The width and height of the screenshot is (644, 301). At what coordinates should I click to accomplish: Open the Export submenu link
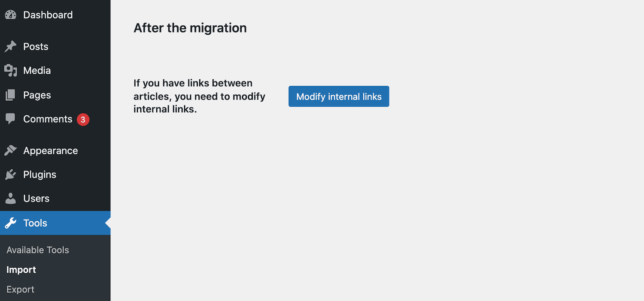click(x=20, y=289)
